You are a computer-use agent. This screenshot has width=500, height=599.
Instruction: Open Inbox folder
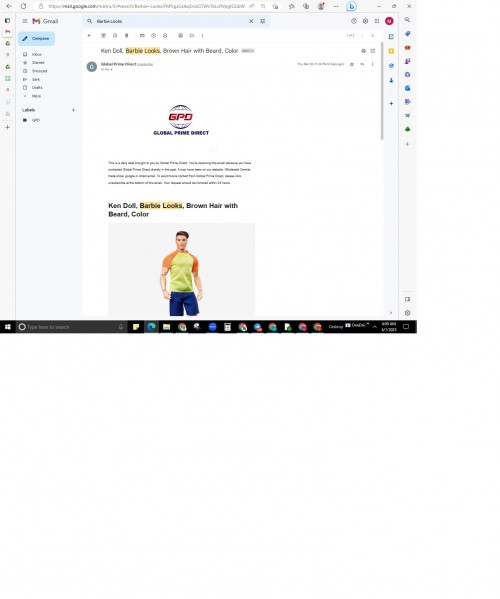[37, 54]
